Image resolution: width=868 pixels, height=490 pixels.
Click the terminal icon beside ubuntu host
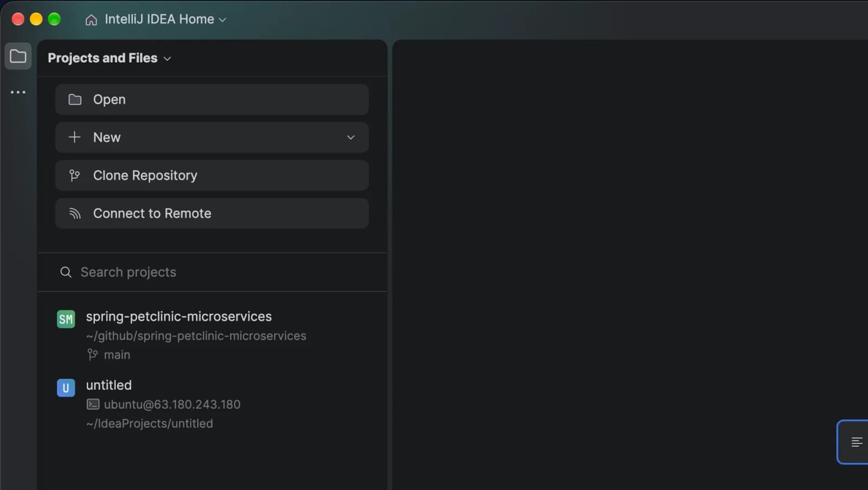coord(93,404)
